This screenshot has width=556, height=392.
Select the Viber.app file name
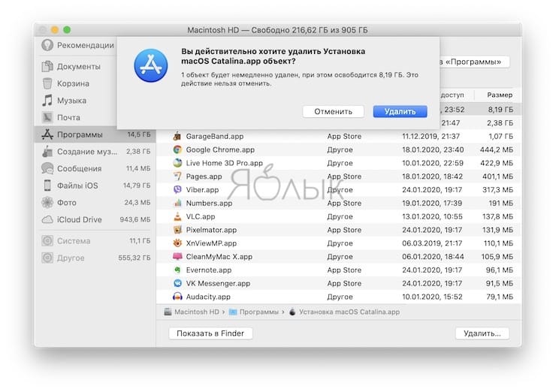tap(202, 190)
